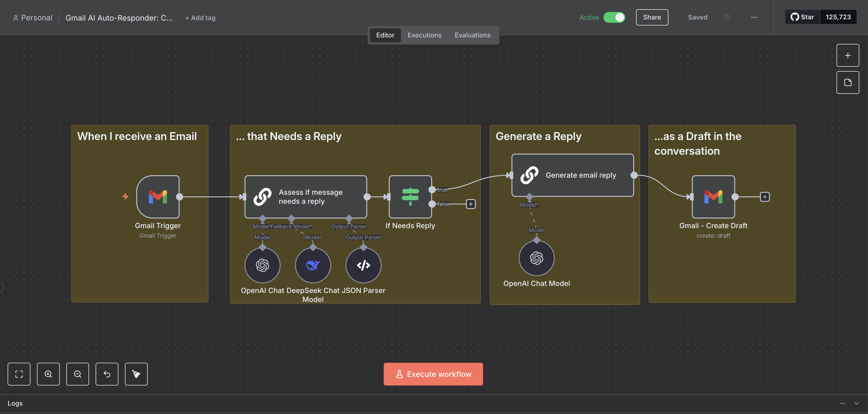Click the + Add tag field

pyautogui.click(x=200, y=18)
